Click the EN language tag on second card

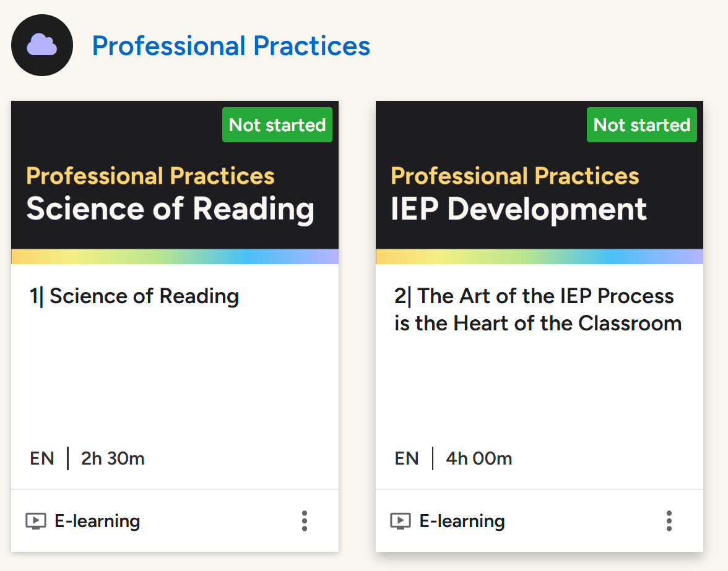click(406, 458)
